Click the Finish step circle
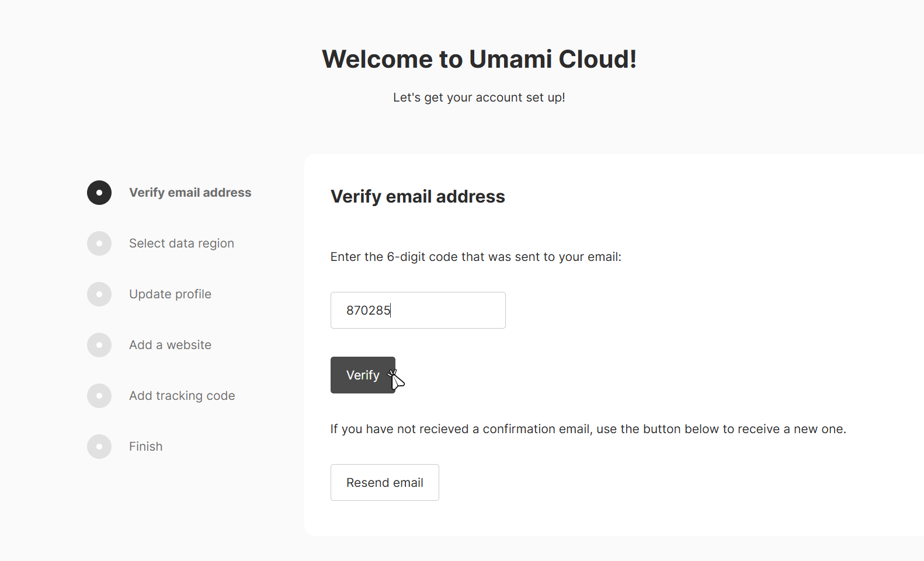Viewport: 924px width, 561px height. click(99, 447)
